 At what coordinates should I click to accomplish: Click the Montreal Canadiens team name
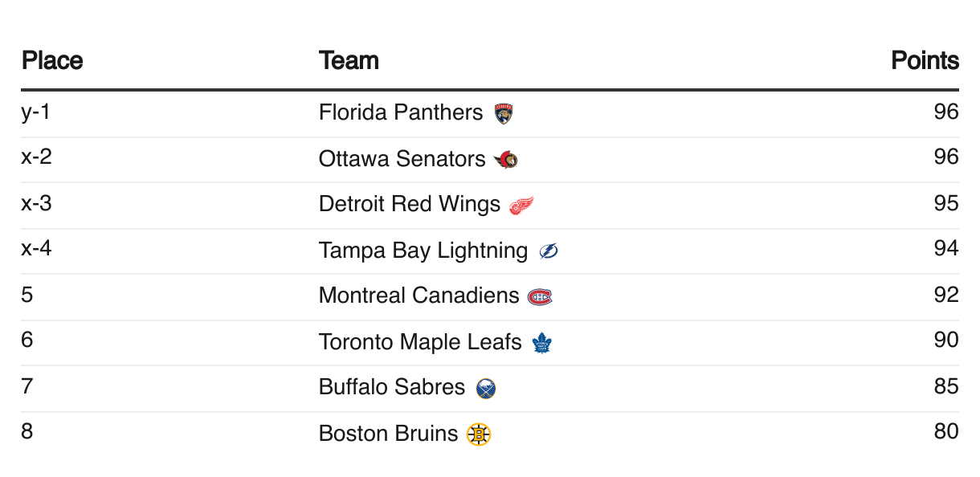coord(419,296)
